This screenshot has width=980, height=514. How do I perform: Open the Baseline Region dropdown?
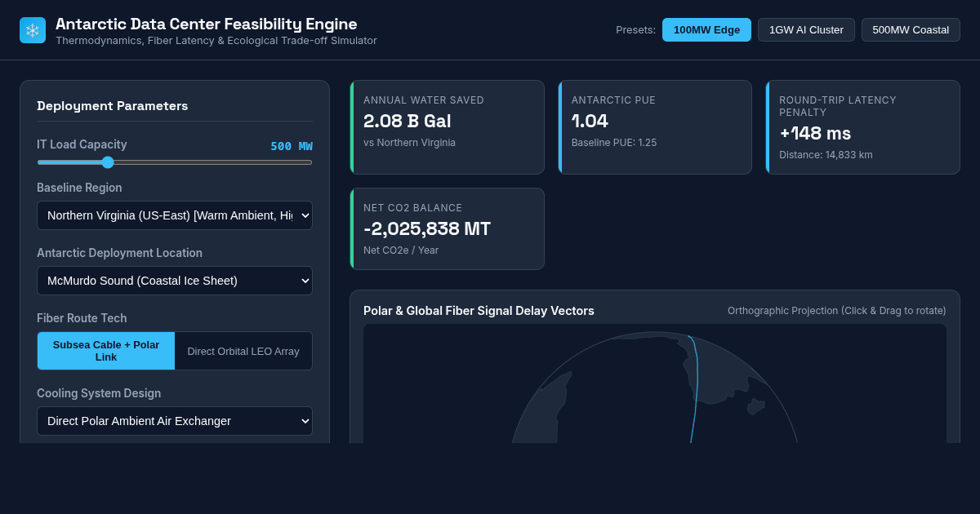175,215
